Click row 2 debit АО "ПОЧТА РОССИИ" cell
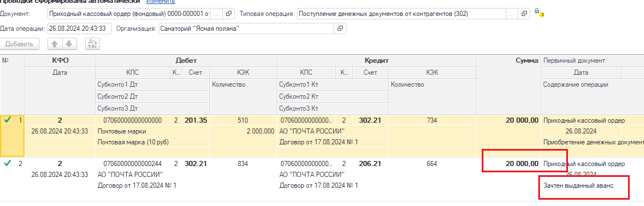 coord(153,174)
